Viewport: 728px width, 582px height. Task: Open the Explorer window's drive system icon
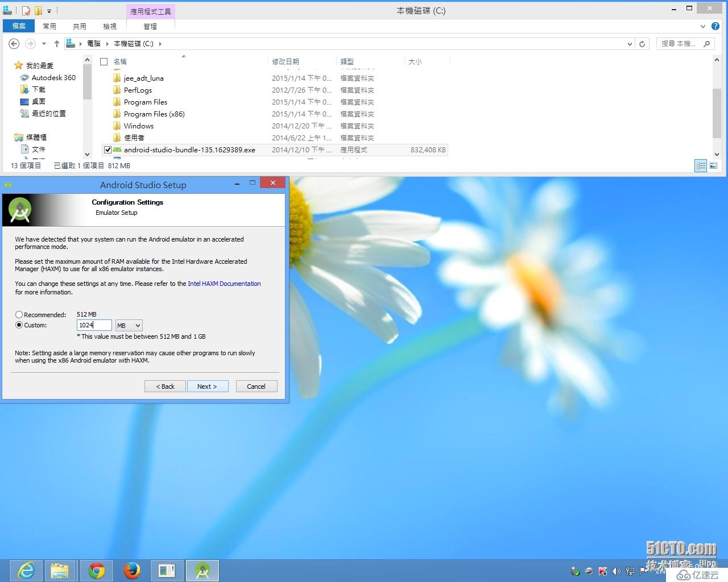[x=7, y=10]
